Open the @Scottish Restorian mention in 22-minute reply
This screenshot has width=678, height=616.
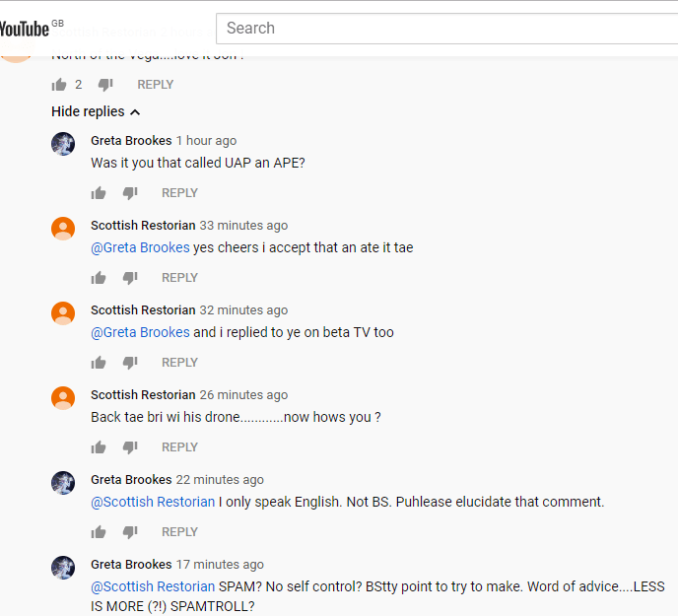[153, 502]
